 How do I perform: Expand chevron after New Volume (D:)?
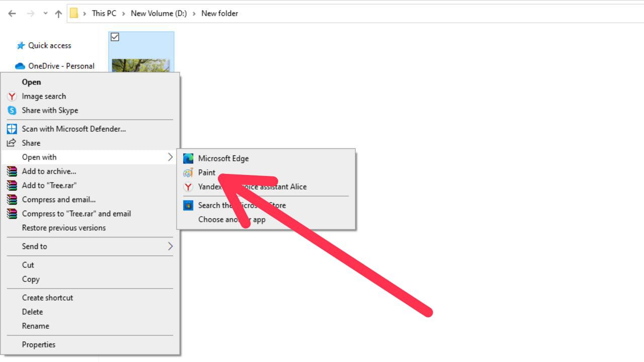[x=194, y=14]
